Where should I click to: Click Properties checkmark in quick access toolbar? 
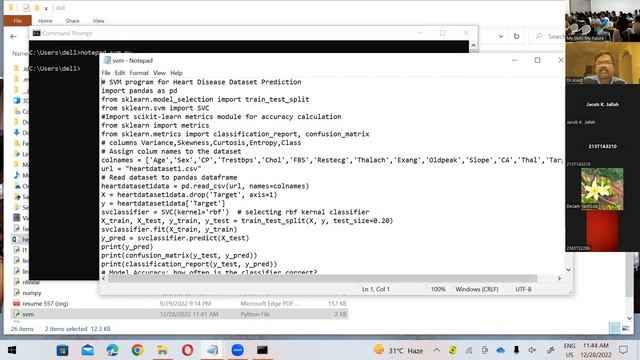[x=26, y=8]
